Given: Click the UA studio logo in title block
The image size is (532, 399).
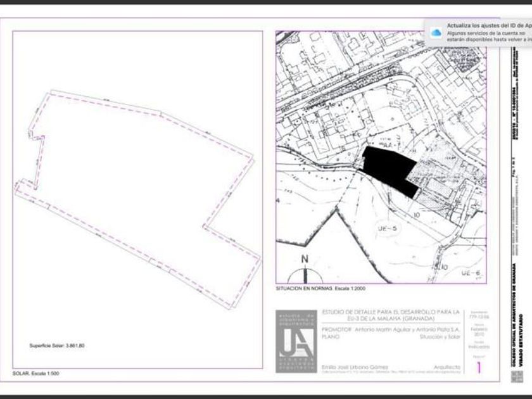Looking at the screenshot, I should [x=296, y=341].
